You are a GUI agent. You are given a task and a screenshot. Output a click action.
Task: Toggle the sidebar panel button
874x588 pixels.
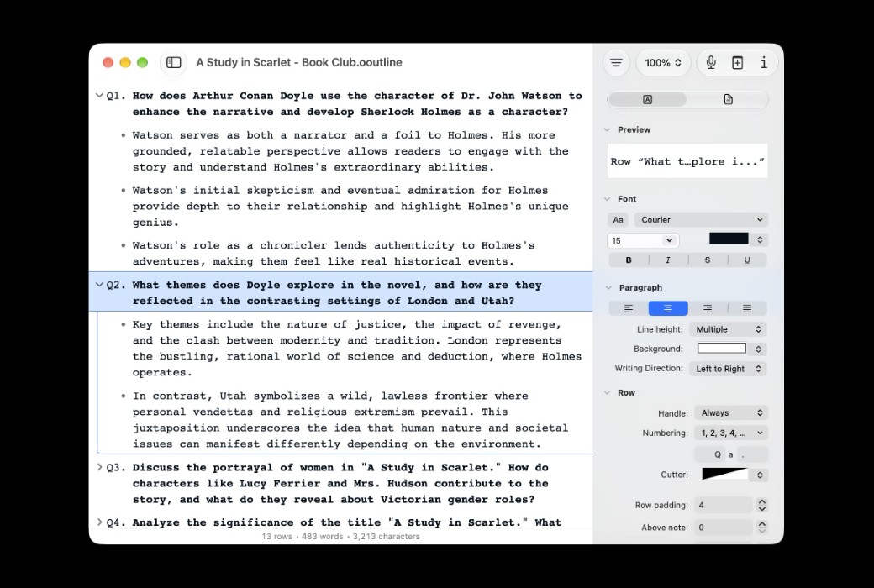pyautogui.click(x=173, y=62)
